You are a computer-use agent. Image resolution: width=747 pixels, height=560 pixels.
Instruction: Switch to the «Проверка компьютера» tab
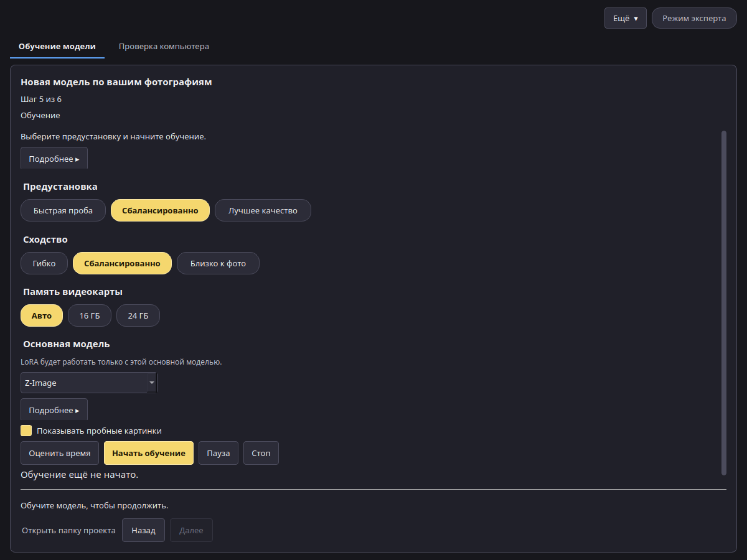[164, 47]
